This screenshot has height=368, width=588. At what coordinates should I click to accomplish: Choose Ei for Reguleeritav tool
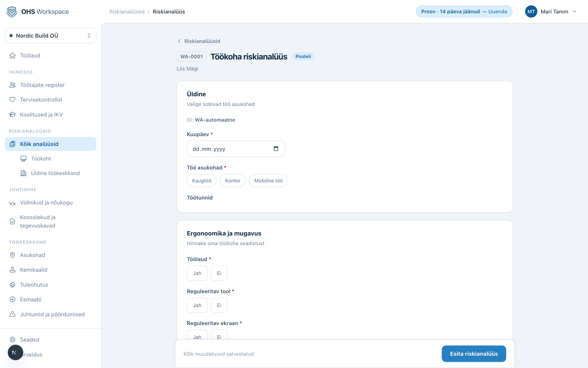coord(219,305)
